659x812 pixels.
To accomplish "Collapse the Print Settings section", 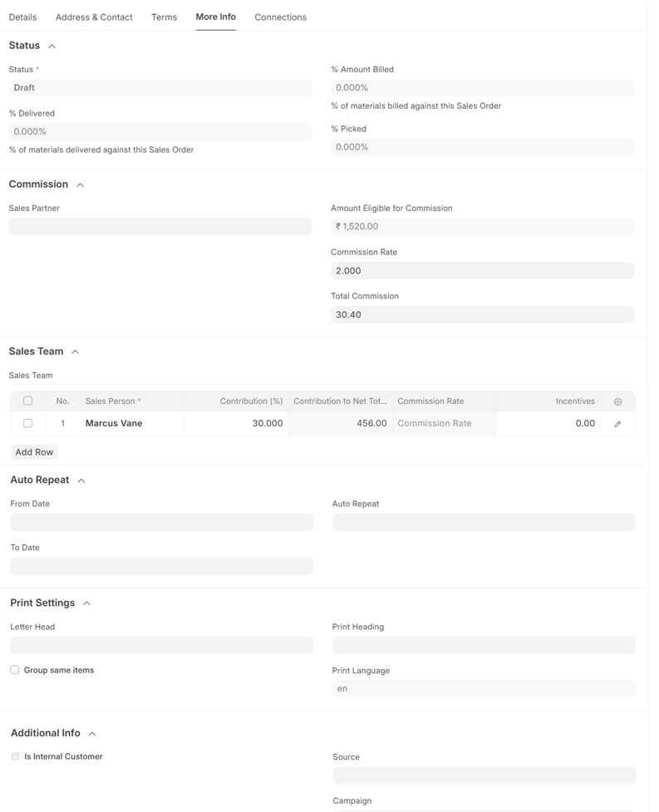I will point(86,603).
